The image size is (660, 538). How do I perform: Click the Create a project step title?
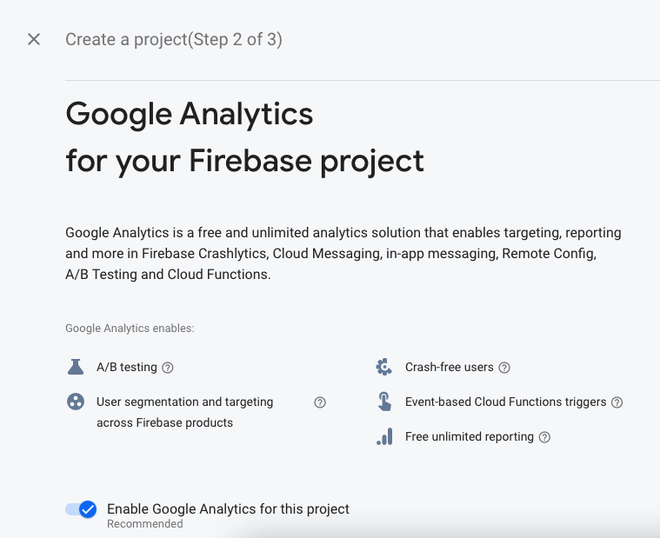173,39
